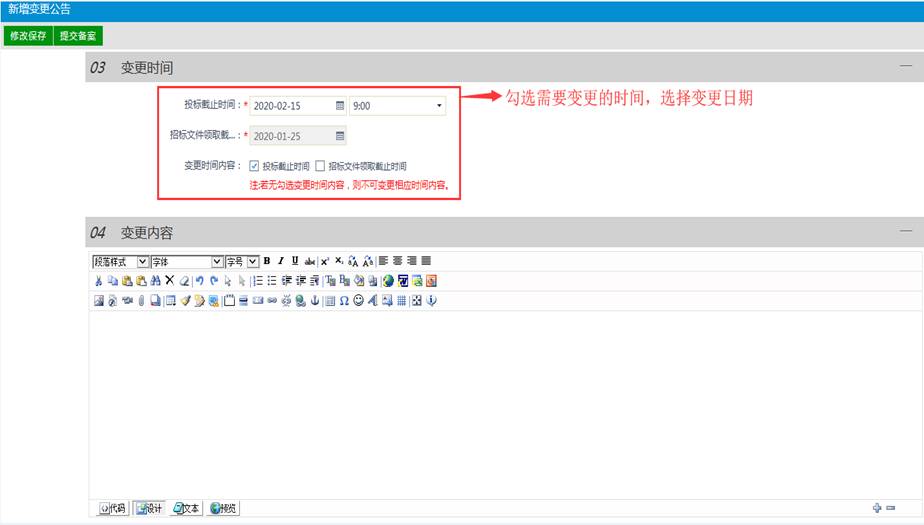Click the Bold formatting icon
The image size is (924, 525).
coord(267,261)
